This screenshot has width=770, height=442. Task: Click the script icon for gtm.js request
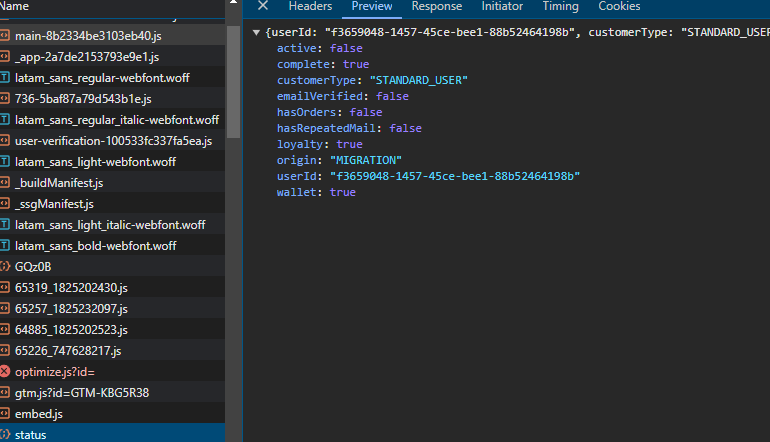5,392
